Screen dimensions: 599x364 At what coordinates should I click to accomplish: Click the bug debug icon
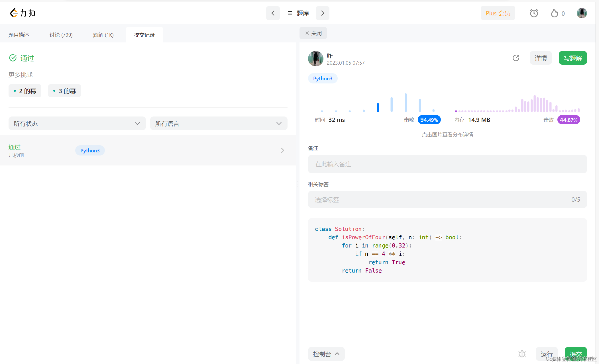click(522, 354)
